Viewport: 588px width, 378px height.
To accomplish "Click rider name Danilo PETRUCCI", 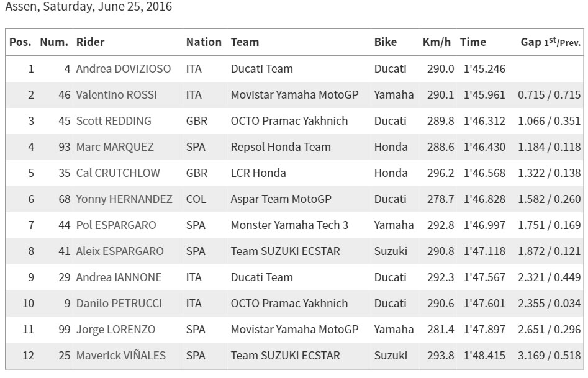I will 119,304.
